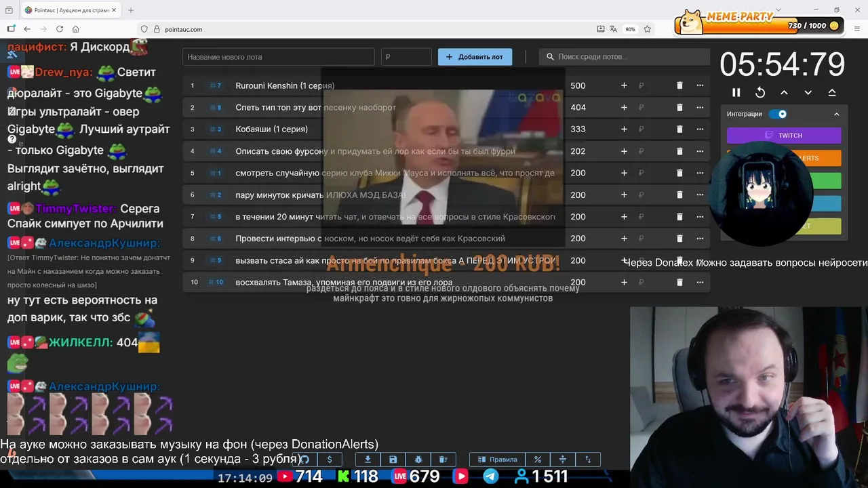Click the Rurouni Kenshin (1 серия) lot name
This screenshot has width=868, height=488.
(x=285, y=85)
